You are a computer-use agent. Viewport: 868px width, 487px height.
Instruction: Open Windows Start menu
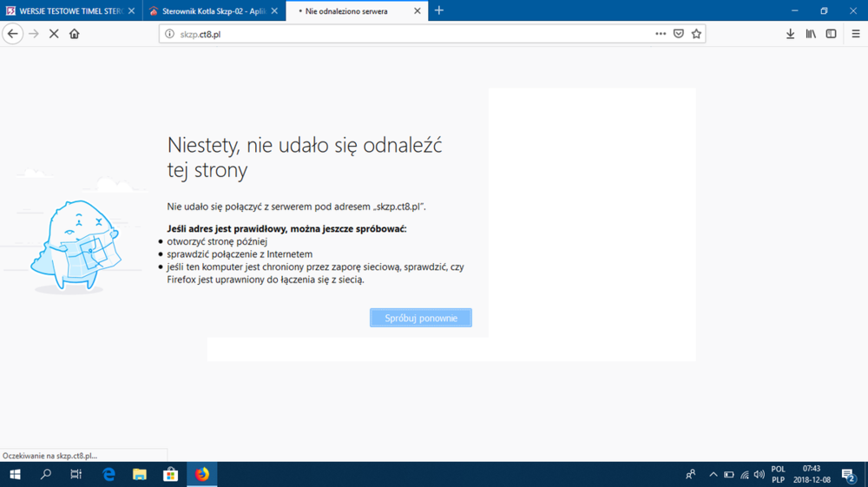tap(15, 474)
